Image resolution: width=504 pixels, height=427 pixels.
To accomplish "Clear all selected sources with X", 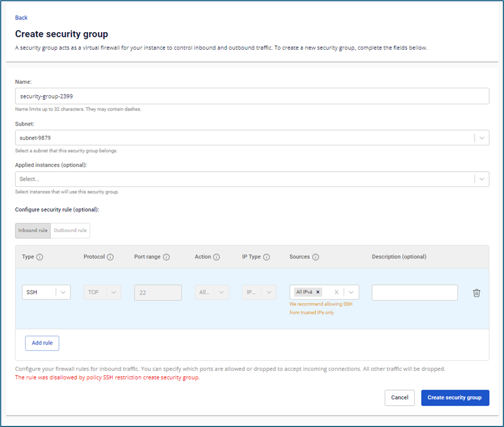I will [336, 292].
